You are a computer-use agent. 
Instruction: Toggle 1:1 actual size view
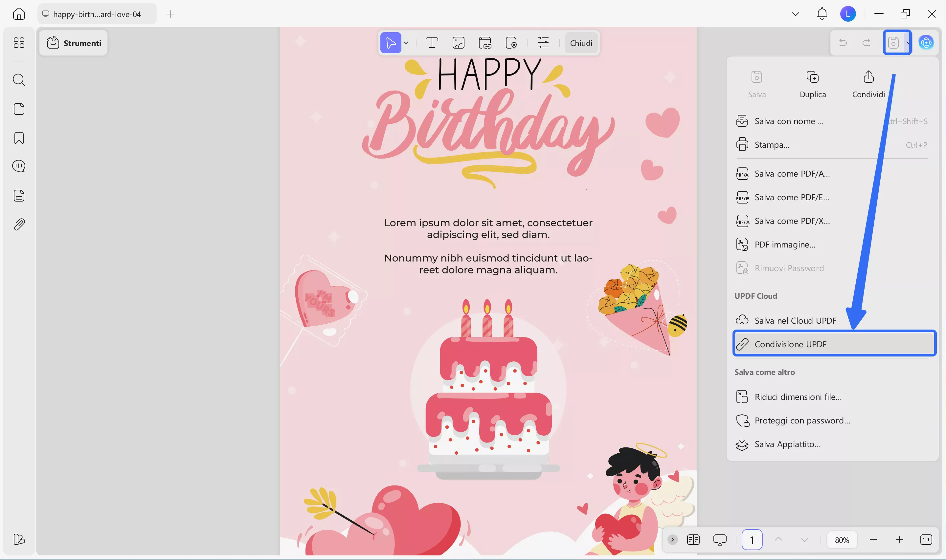[927, 540]
